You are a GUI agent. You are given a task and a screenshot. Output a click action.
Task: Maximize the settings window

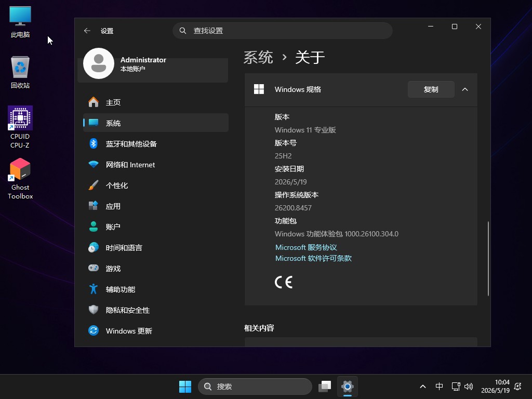pos(455,26)
